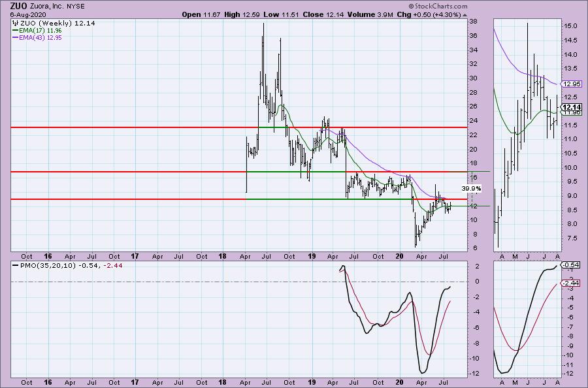Click the 'Volume 3.9M' value
The width and height of the screenshot is (588, 388).
tap(370, 14)
